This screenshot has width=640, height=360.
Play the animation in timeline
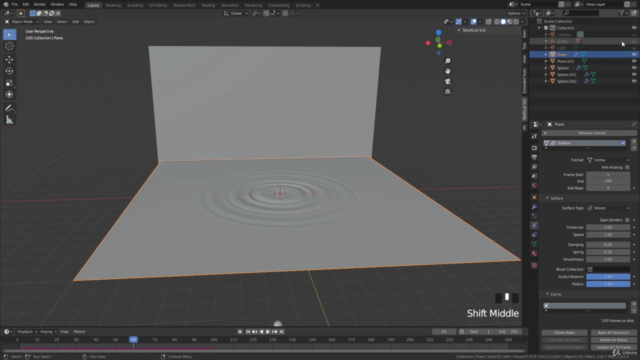268,332
